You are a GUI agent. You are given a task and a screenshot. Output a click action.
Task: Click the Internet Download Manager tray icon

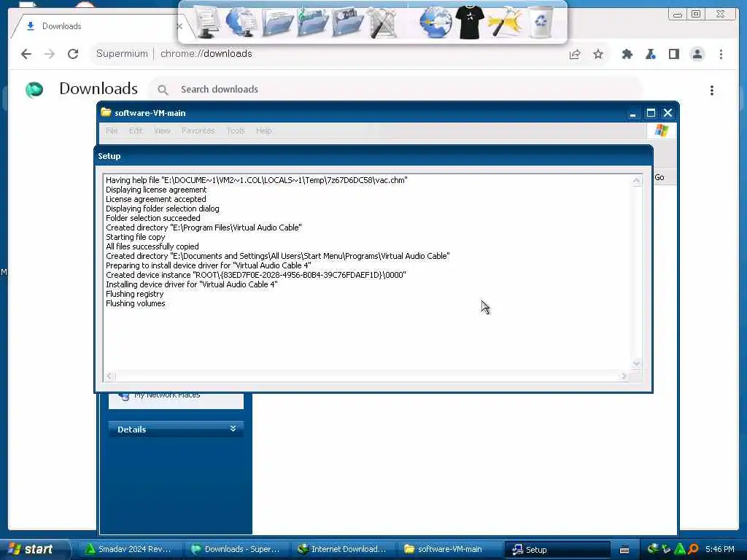(x=653, y=549)
